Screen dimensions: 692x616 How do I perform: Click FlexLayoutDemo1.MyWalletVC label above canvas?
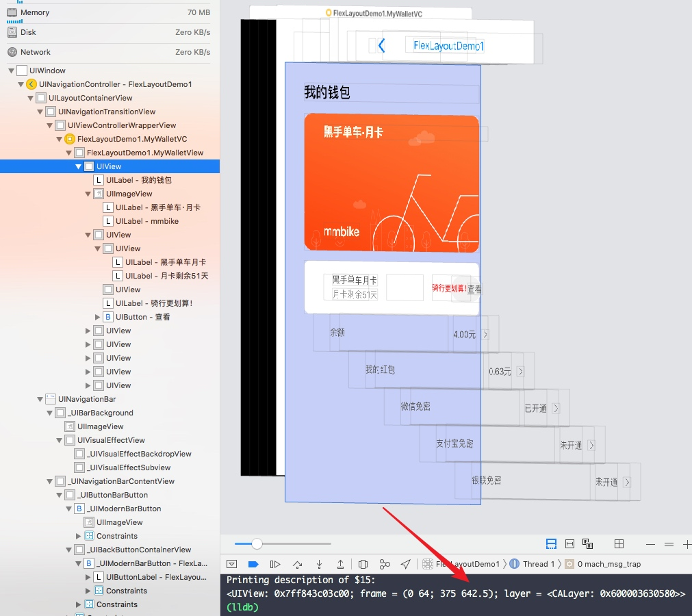point(374,13)
